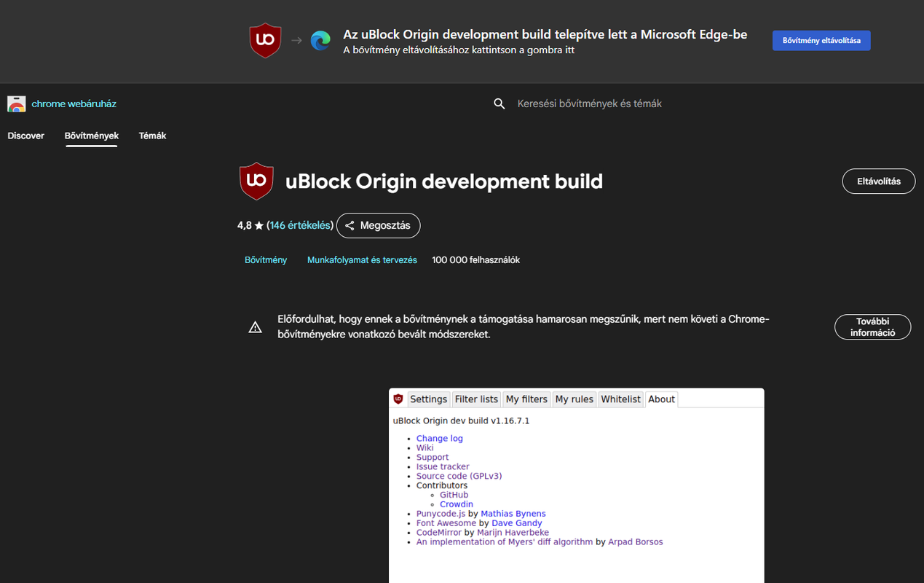Select the My rules tab in preview
This screenshot has width=924, height=583.
pos(574,399)
